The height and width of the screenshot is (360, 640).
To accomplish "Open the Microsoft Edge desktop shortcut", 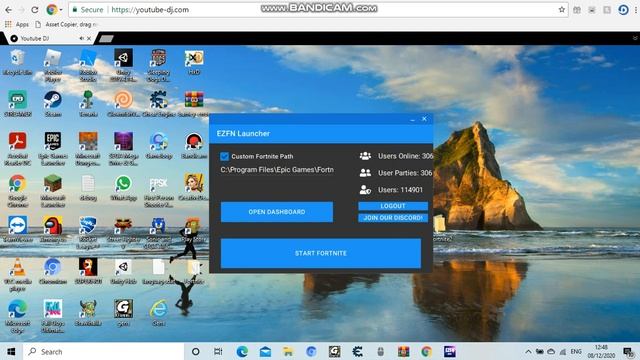I will tap(17, 316).
